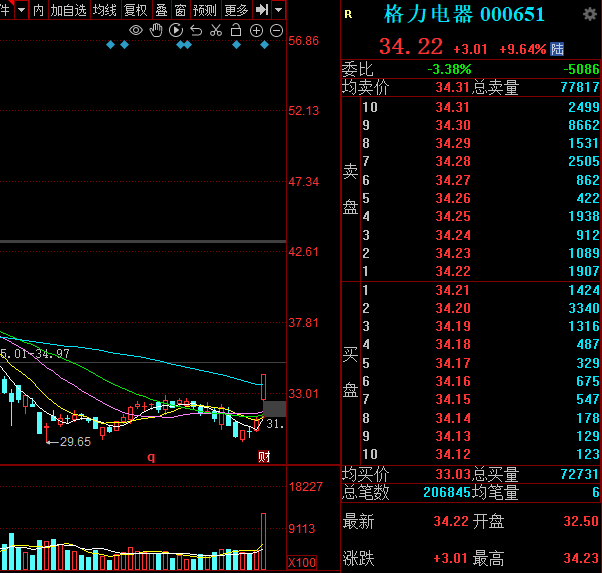
Task: Click the red q marker under chart
Action: (x=151, y=457)
